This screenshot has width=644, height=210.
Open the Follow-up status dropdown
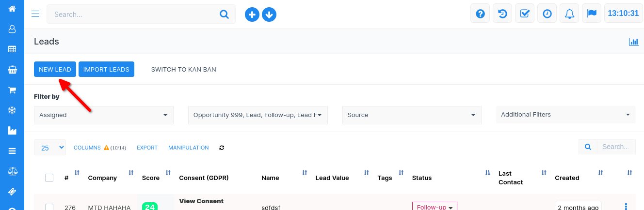pyautogui.click(x=435, y=207)
